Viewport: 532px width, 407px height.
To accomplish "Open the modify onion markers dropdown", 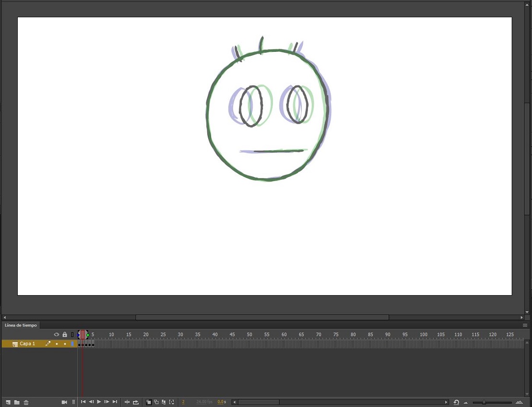I will coord(172,402).
